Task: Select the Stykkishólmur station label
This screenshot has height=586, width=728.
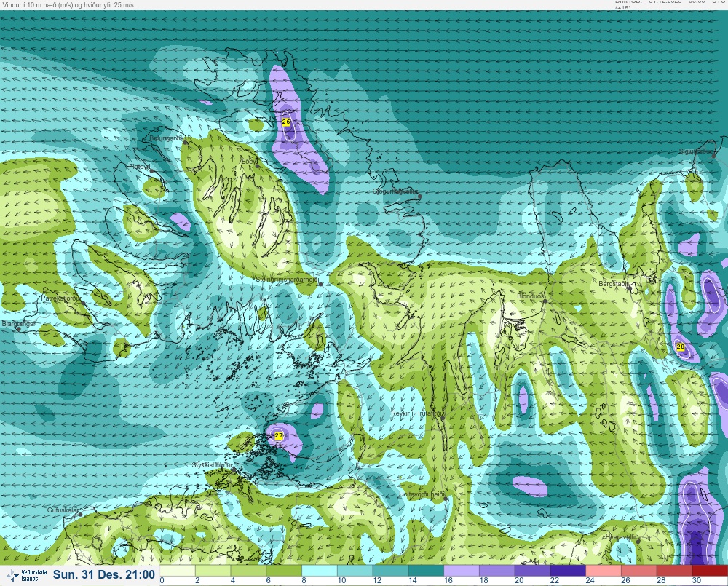Action: (x=212, y=465)
